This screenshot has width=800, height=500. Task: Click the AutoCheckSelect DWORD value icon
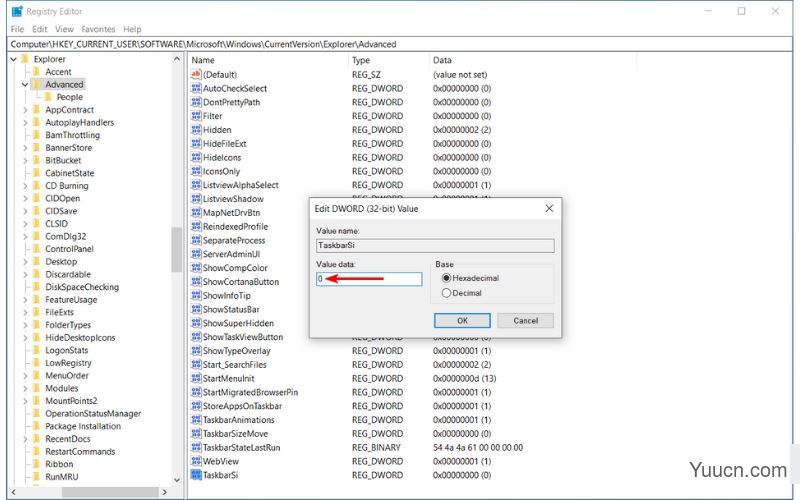point(196,88)
